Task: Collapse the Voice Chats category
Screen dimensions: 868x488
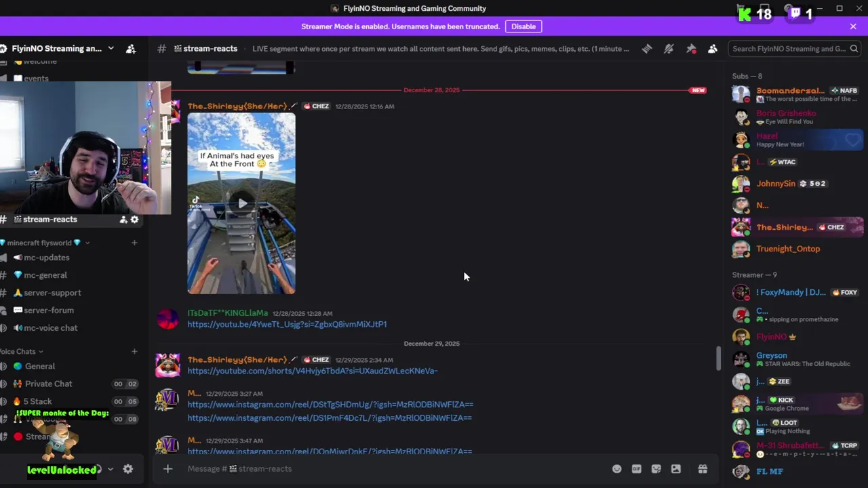Action: click(x=22, y=352)
